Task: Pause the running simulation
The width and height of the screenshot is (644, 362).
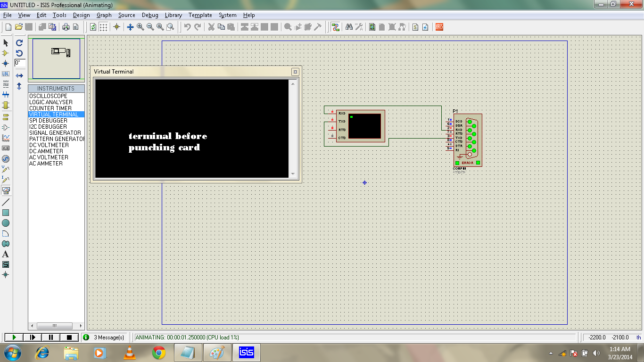Action: pos(50,337)
